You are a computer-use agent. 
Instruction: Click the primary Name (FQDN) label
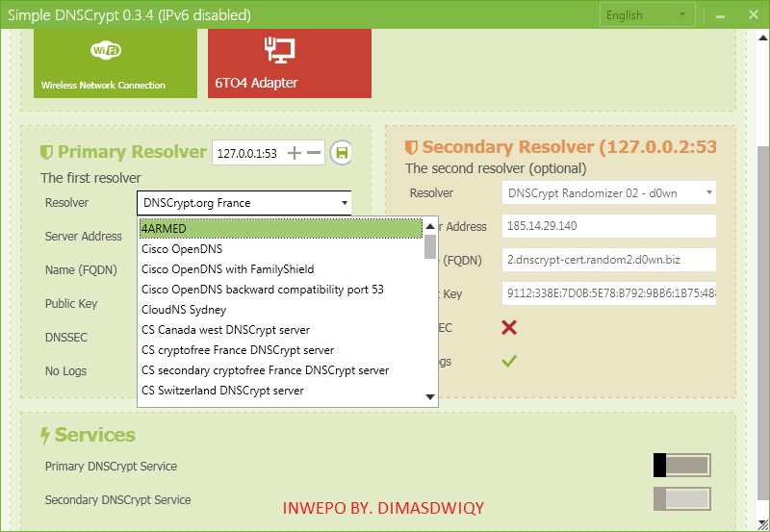pos(81,270)
